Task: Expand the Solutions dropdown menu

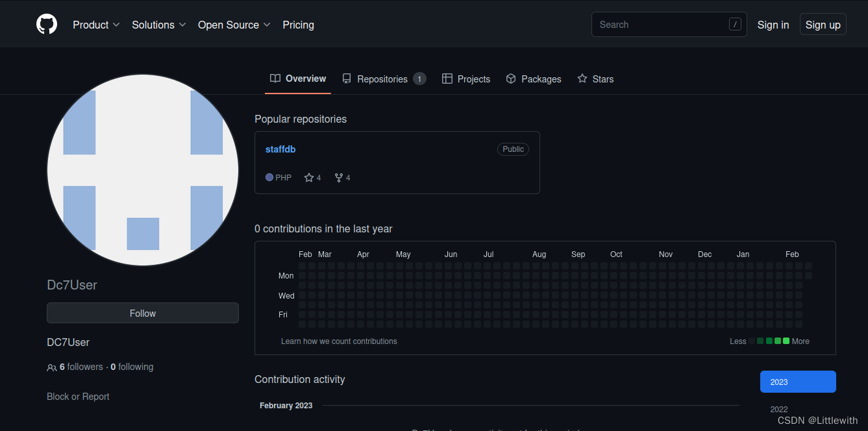Action: (x=159, y=25)
